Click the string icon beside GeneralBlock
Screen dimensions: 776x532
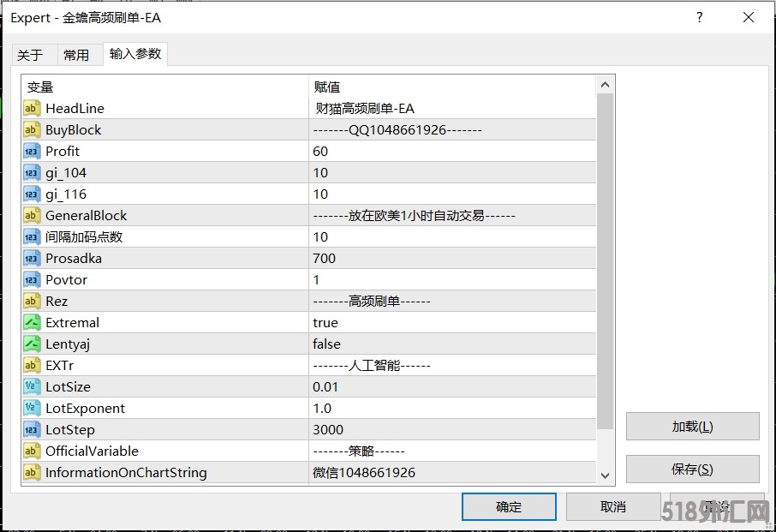click(32, 215)
